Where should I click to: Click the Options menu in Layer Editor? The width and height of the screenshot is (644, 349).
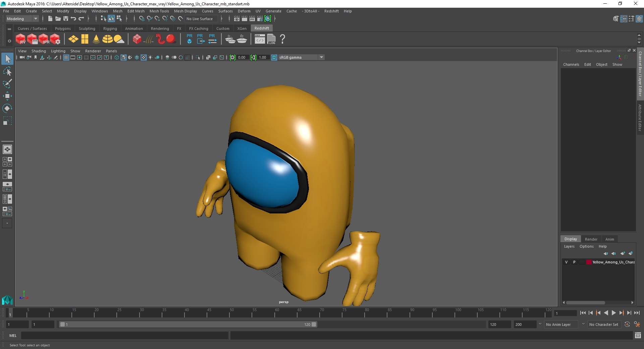tap(586, 246)
